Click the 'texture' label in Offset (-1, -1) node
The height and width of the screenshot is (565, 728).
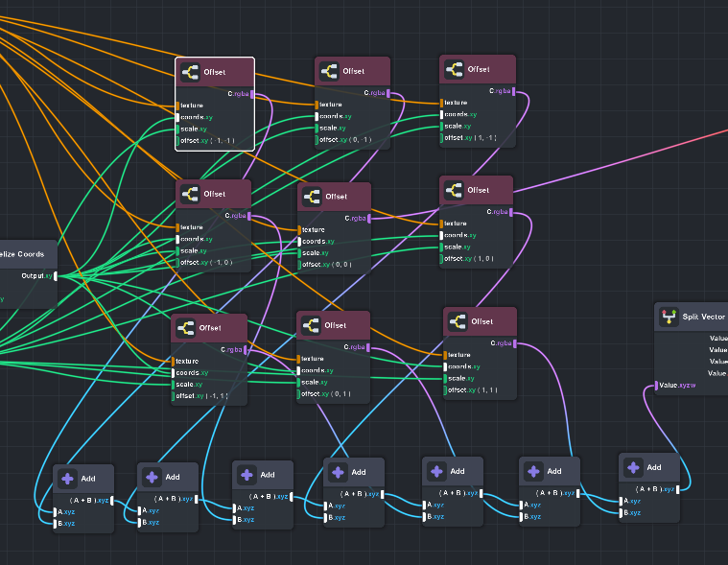point(192,106)
